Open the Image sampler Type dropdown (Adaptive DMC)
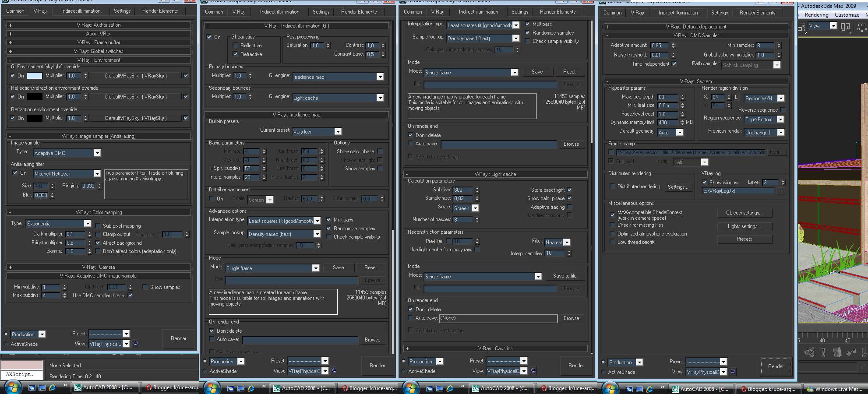The height and width of the screenshot is (394, 868). click(x=67, y=153)
